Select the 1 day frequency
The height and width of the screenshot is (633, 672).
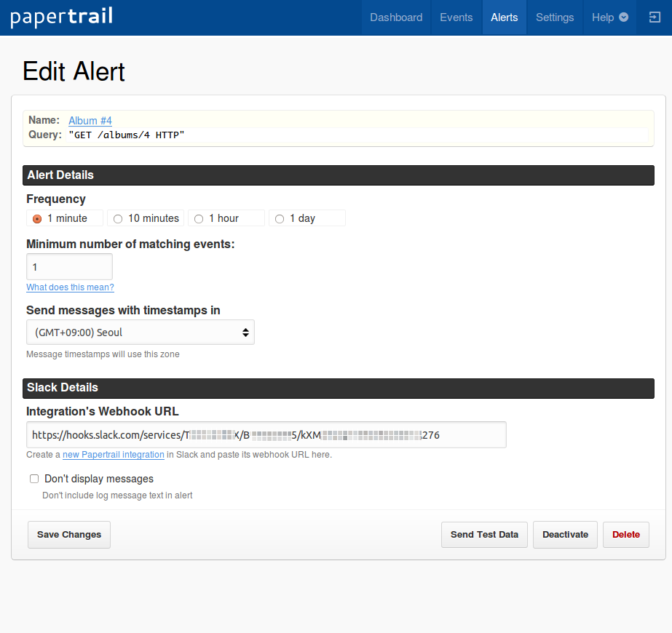[x=280, y=219]
